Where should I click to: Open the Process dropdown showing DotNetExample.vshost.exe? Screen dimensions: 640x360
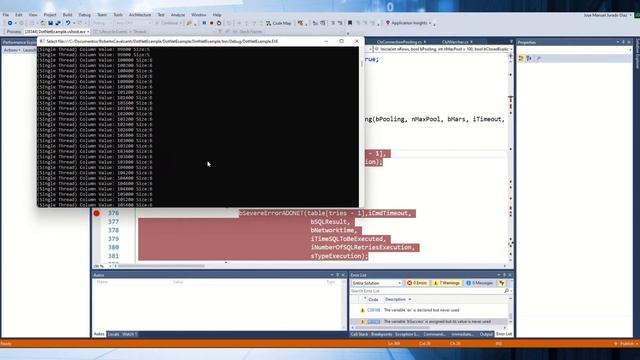57,31
